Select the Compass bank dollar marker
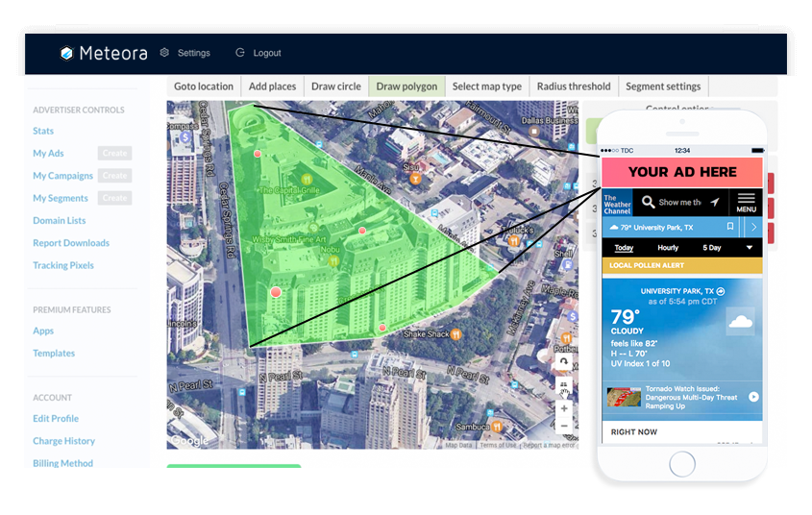 [x=185, y=137]
